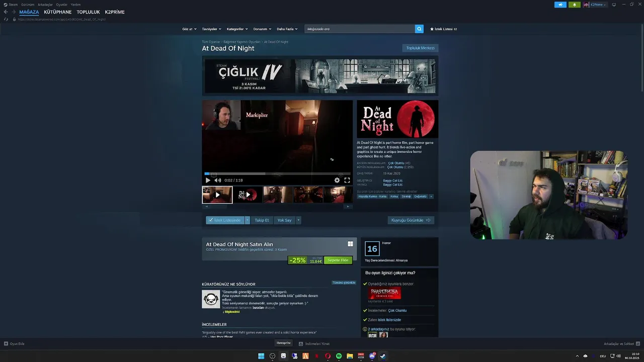Screen dimensions: 644x362
Task: Open the K2PRIME profile tab
Action: click(115, 12)
